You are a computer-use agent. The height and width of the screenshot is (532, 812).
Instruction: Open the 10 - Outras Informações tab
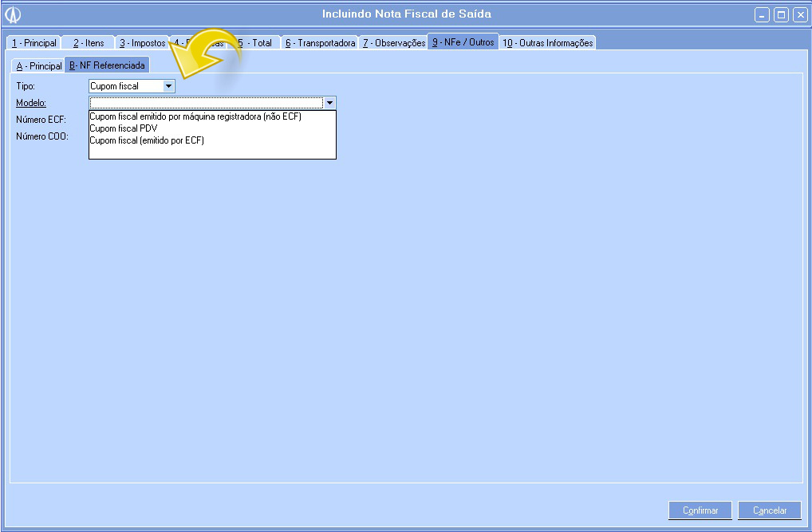[547, 43]
